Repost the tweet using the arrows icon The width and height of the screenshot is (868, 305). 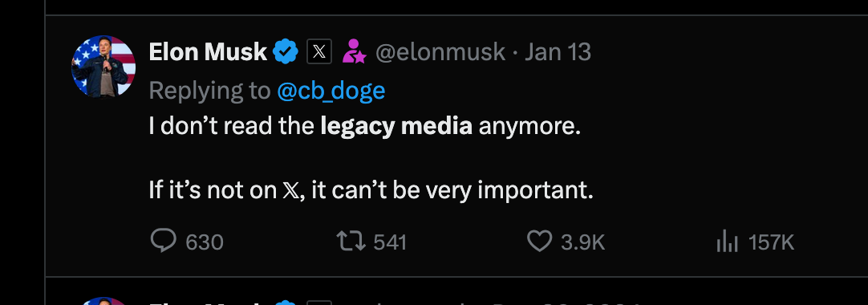[x=351, y=242]
